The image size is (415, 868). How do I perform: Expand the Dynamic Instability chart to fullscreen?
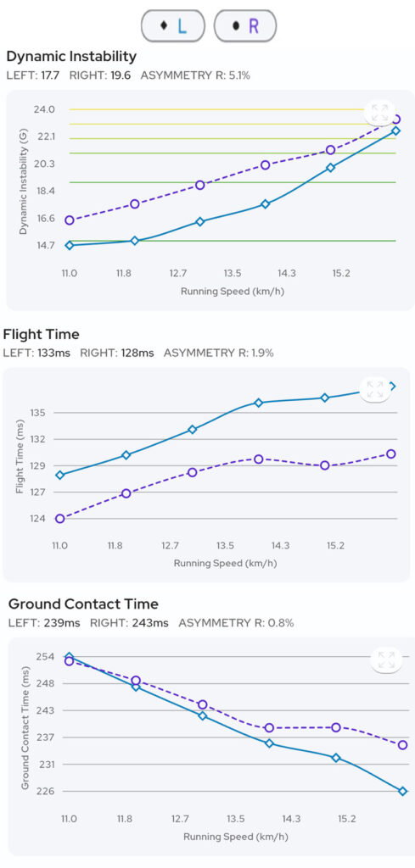[380, 113]
